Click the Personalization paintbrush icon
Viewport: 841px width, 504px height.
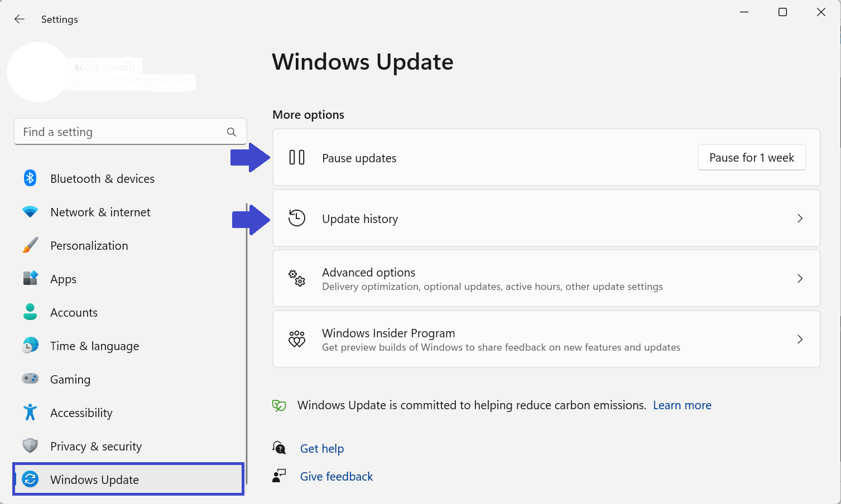coord(30,245)
